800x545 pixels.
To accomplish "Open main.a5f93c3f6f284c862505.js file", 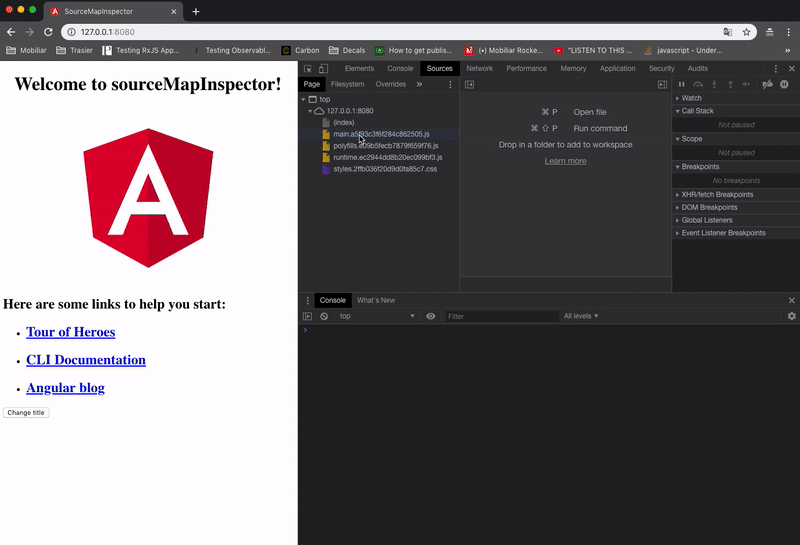I will pyautogui.click(x=381, y=134).
